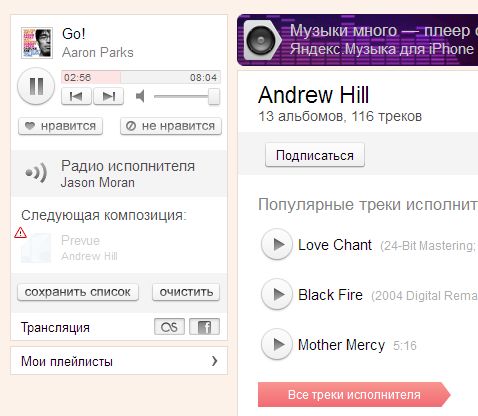Open Black Fire track title
This screenshot has height=416, width=478.
click(x=330, y=295)
